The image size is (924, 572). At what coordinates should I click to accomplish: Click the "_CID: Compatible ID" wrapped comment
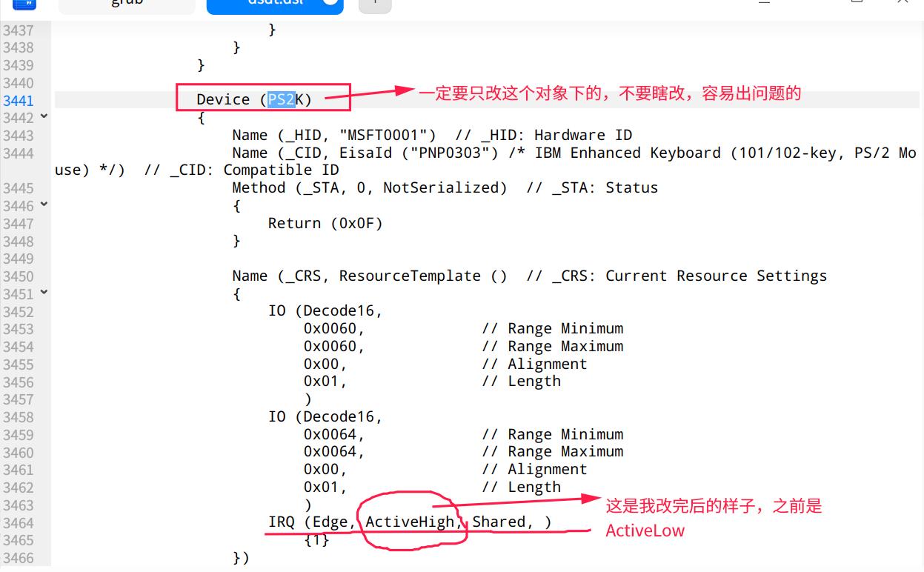[242, 170]
